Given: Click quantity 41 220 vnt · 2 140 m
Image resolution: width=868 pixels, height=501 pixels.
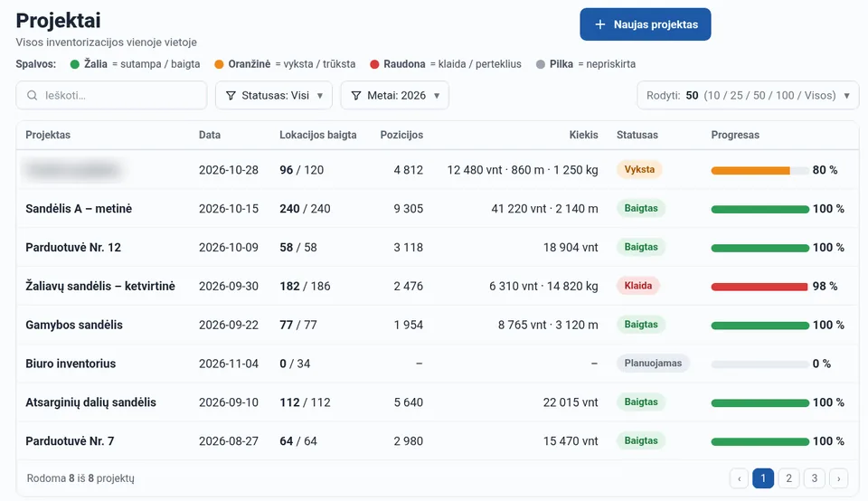Looking at the screenshot, I should 544,209.
